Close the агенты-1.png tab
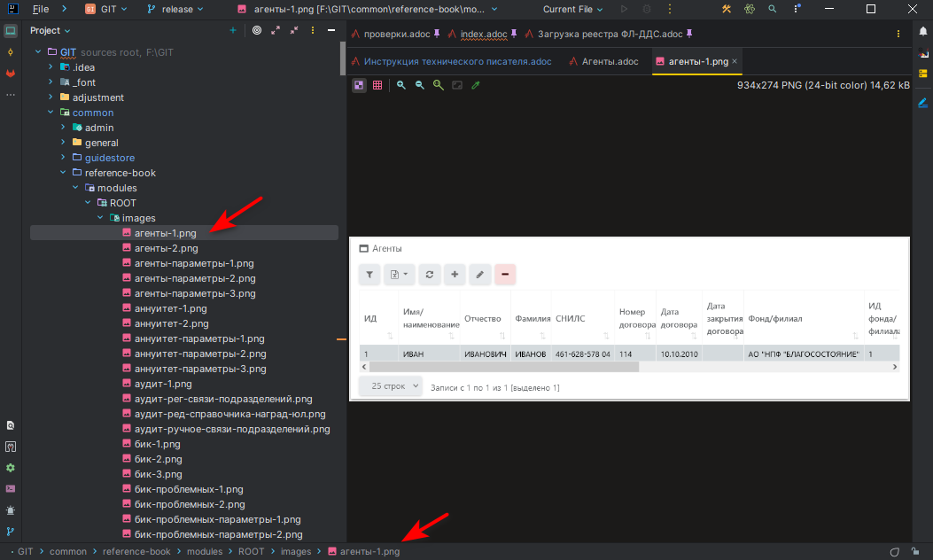 [x=735, y=62]
